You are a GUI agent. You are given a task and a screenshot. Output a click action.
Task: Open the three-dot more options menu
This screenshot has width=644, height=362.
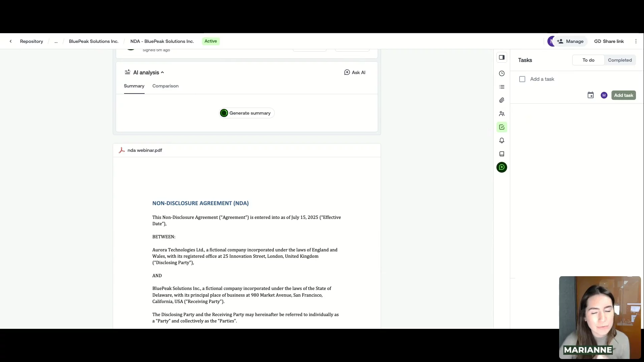[636, 41]
